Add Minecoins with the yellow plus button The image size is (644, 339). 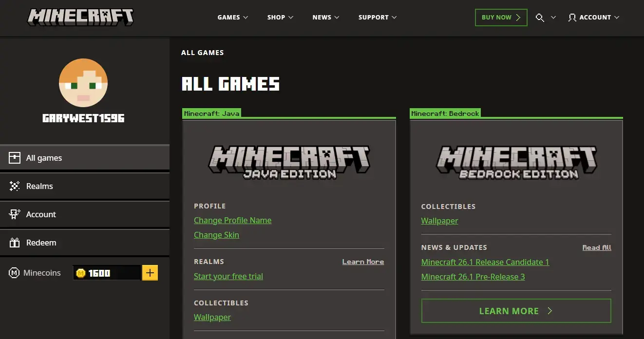tap(150, 273)
